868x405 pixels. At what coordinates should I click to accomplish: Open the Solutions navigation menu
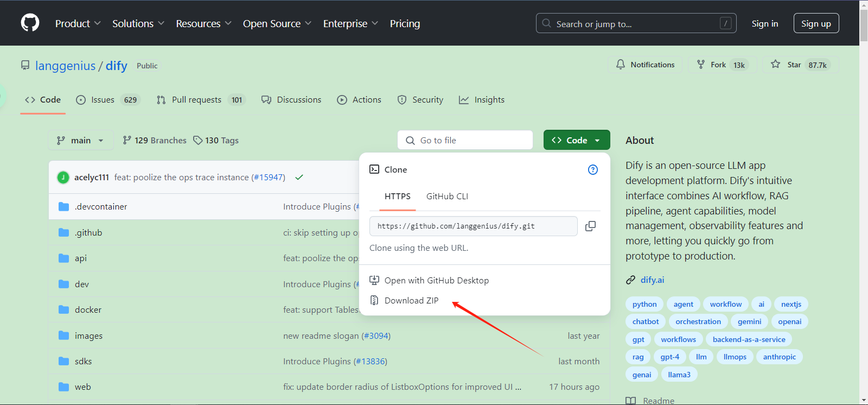(x=138, y=24)
